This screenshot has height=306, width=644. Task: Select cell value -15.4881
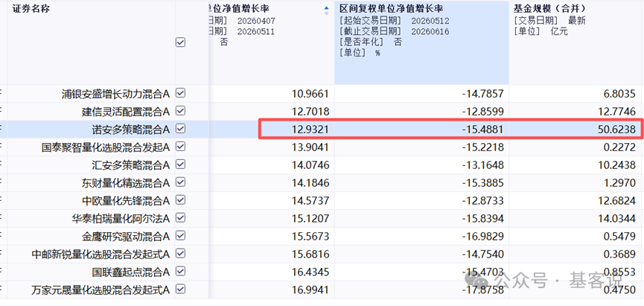click(482, 130)
